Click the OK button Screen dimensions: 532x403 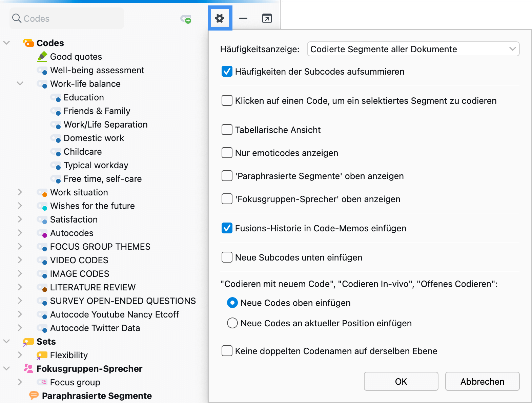pos(401,381)
